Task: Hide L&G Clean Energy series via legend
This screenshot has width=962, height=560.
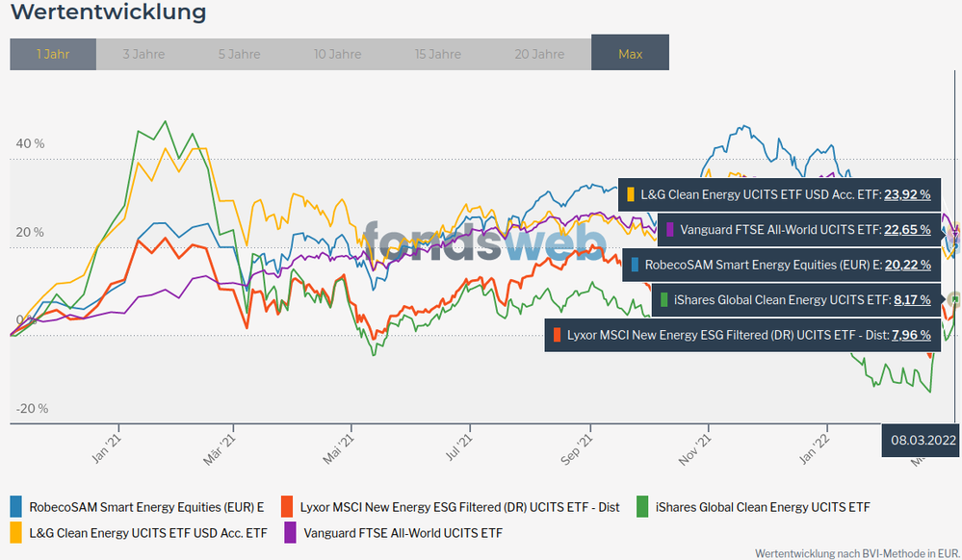Action: (148, 532)
